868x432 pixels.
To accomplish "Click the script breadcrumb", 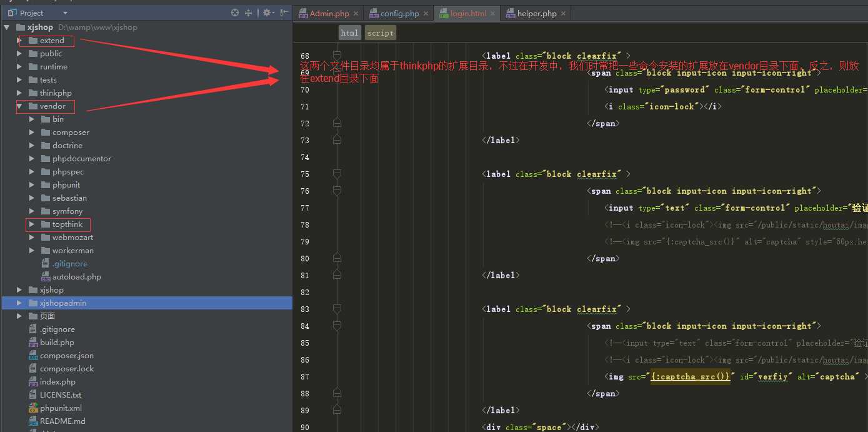I will click(x=380, y=33).
